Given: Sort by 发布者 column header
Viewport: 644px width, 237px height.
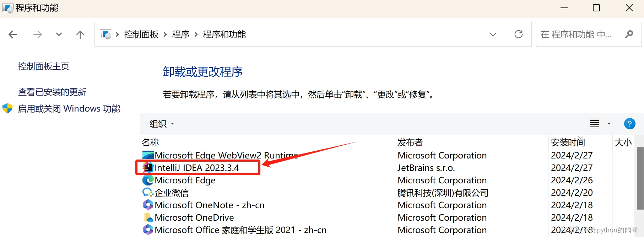Looking at the screenshot, I should [410, 142].
